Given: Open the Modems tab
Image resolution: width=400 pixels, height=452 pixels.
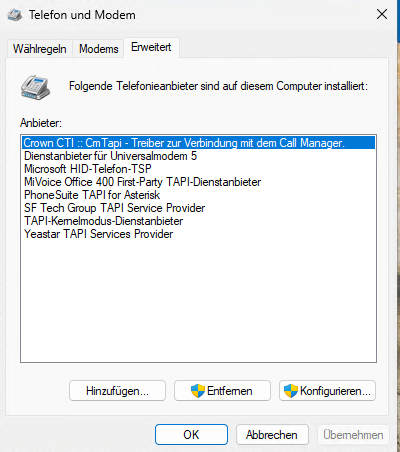Looking at the screenshot, I should tap(99, 49).
